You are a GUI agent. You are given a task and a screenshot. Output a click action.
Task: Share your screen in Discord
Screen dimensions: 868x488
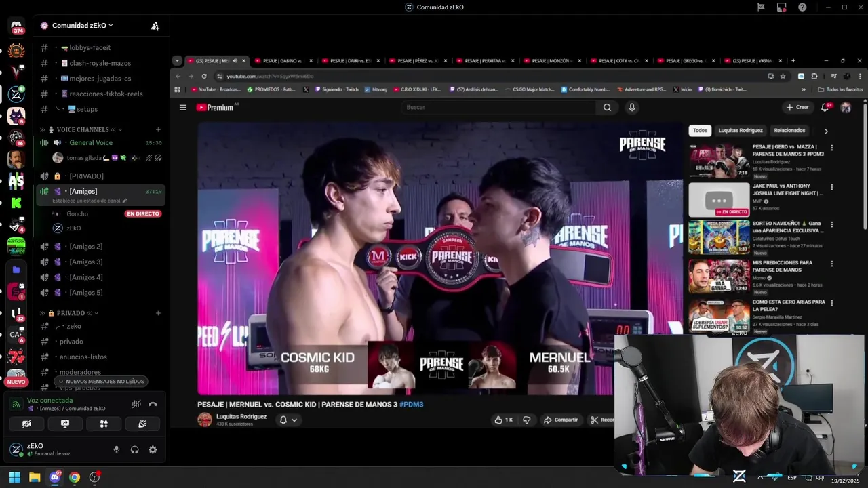click(x=65, y=424)
